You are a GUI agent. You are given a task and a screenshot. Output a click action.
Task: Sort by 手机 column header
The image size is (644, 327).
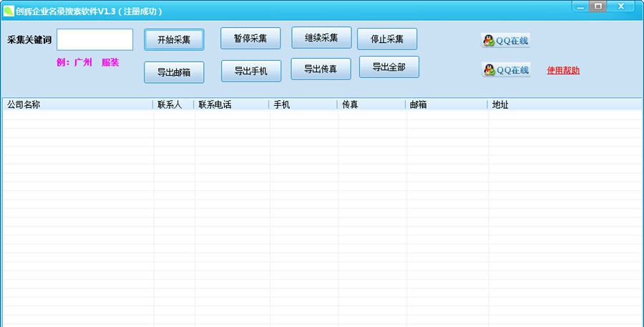click(303, 104)
